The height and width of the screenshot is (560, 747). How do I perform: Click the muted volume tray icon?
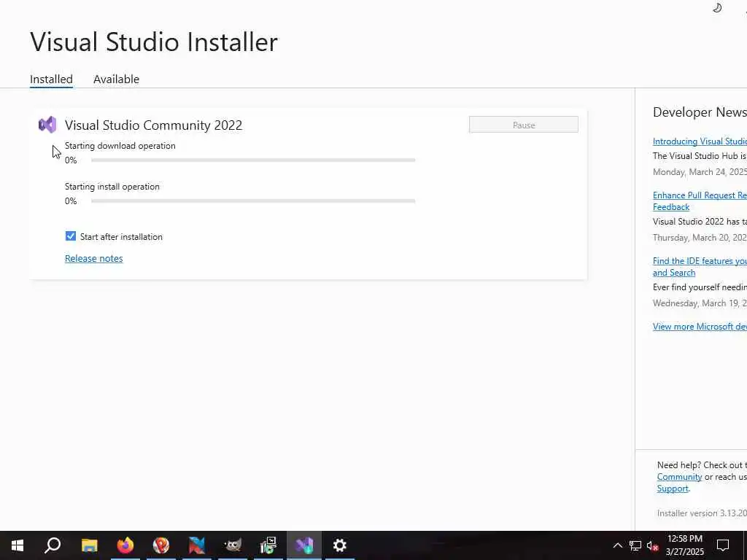coord(653,545)
